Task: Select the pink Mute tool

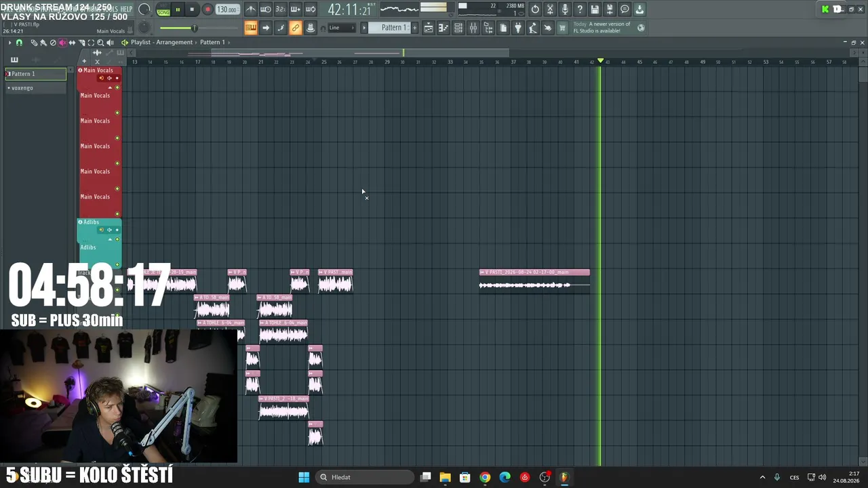Action: [x=62, y=43]
